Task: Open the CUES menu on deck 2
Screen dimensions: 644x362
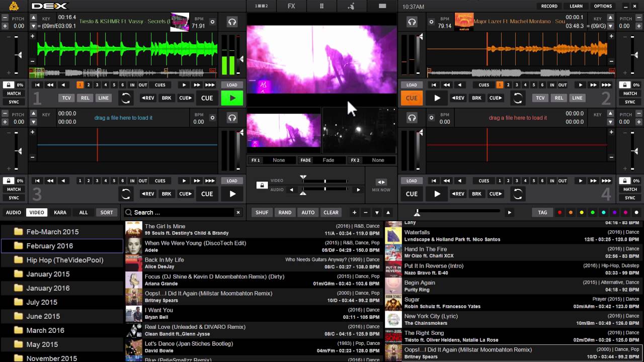Action: (x=484, y=85)
